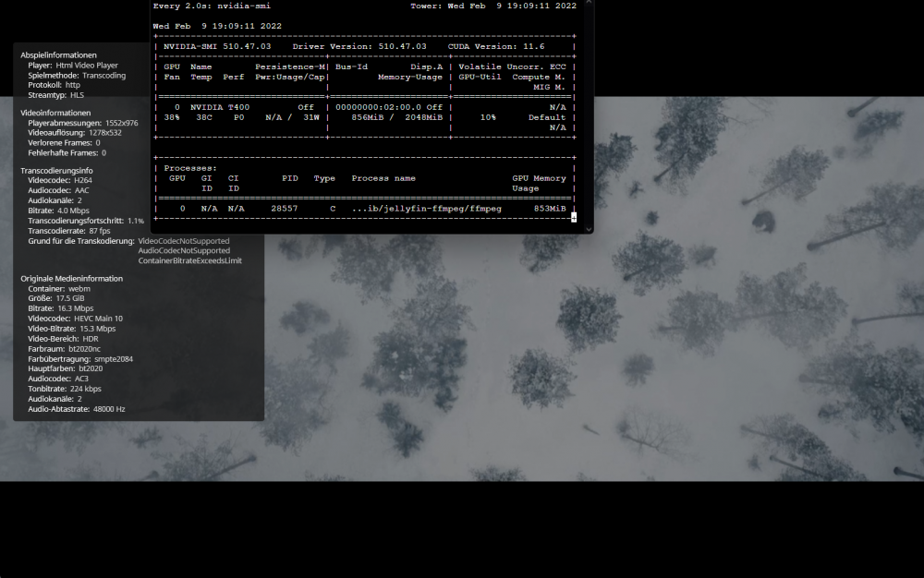Click the Transcodierrate value "87 fps"
Viewport: 924px width, 578px height.
[x=100, y=231]
